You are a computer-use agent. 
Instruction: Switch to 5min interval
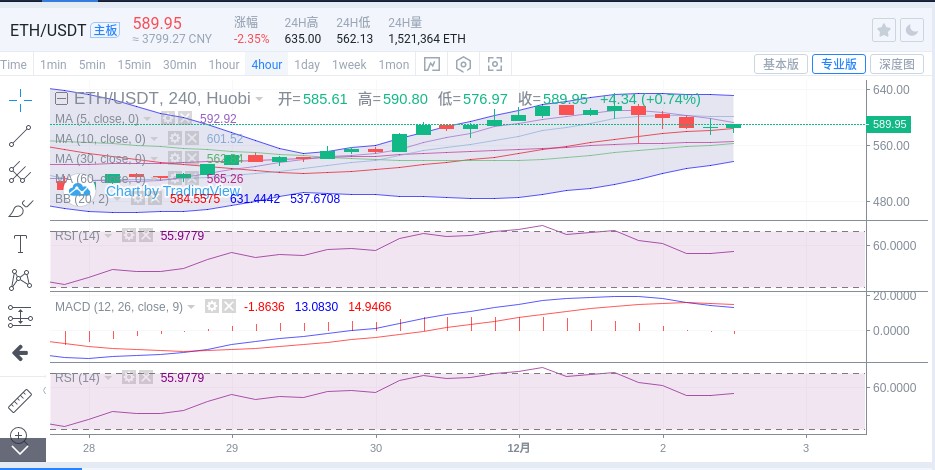click(x=92, y=64)
